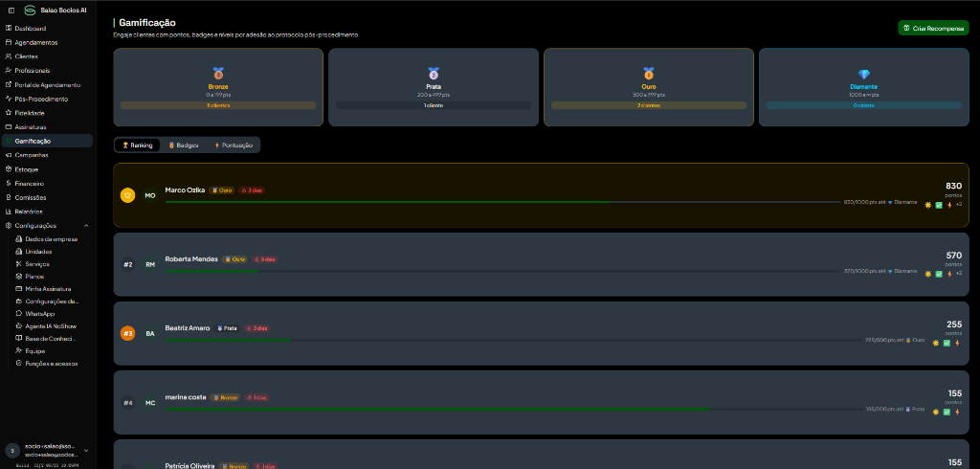The image size is (980, 469).
Task: Click the Diamante 0 cliente bar
Action: tap(864, 105)
